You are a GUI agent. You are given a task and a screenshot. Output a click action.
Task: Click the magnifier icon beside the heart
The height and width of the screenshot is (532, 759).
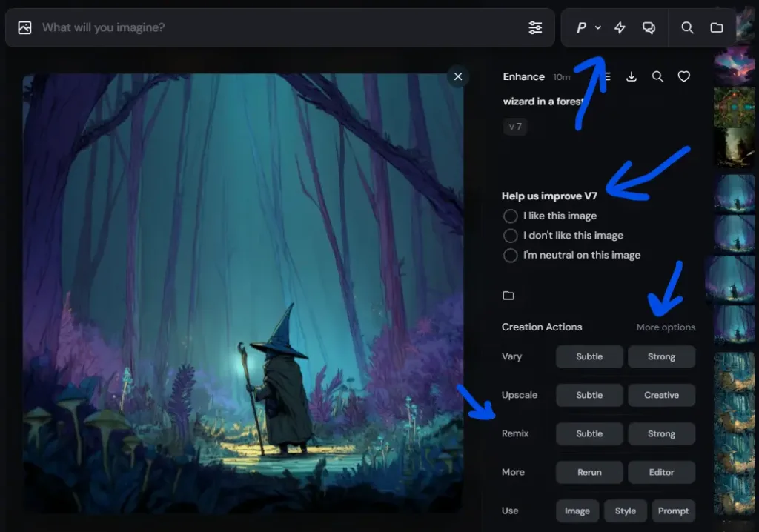pyautogui.click(x=657, y=76)
